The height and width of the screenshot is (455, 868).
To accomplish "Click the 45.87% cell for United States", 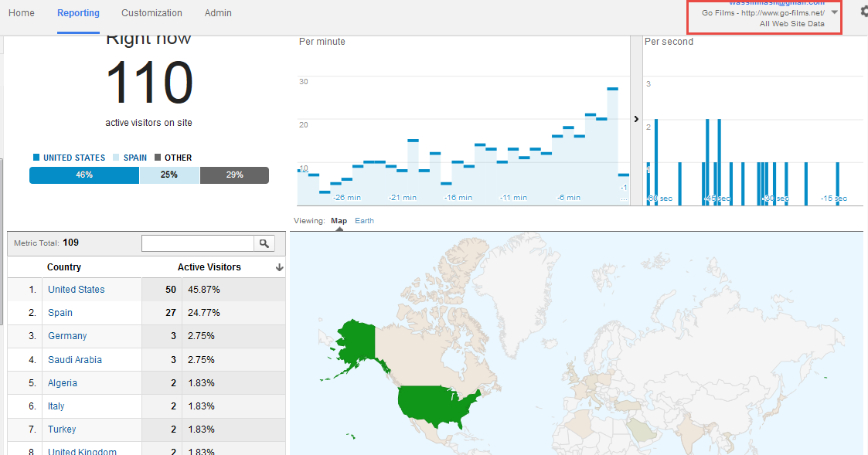I will (204, 290).
